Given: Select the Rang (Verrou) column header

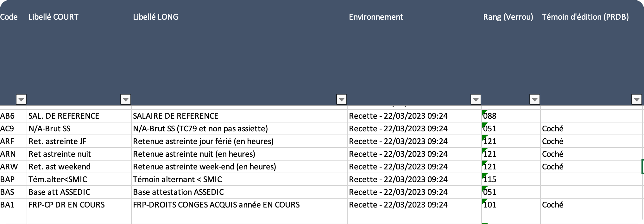Looking at the screenshot, I should pyautogui.click(x=507, y=17).
